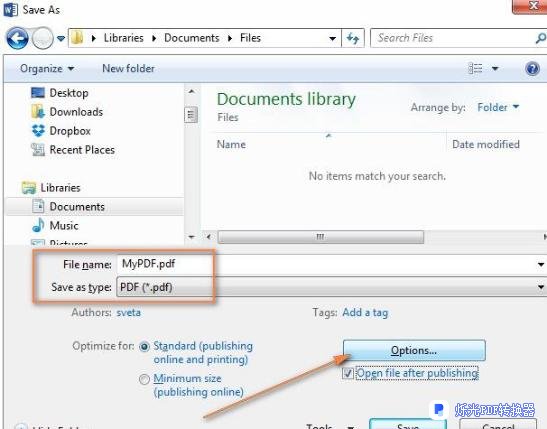Open the Organize menu
This screenshot has width=547, height=429.
(47, 68)
